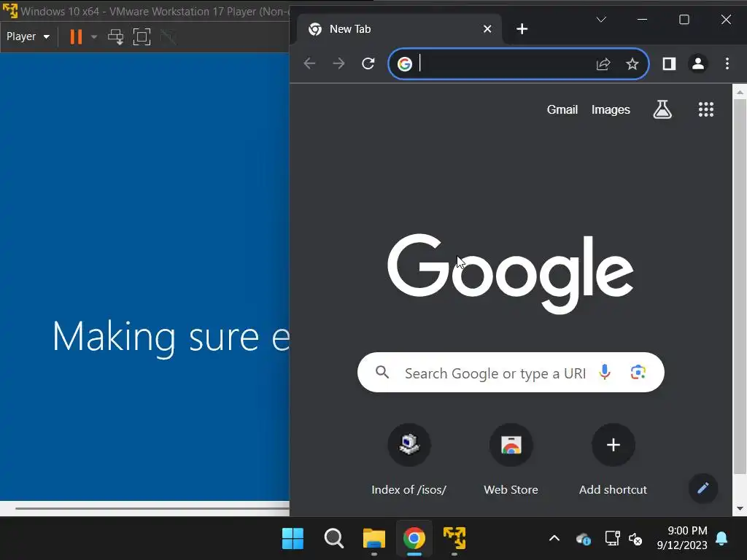747x560 pixels.
Task: Click the Chrome taskbar icon
Action: [414, 539]
